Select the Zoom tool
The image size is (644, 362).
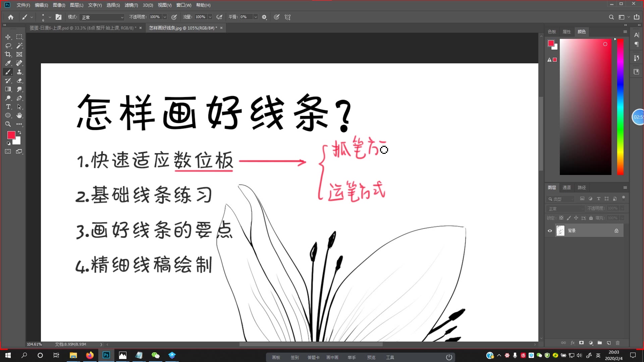click(x=8, y=124)
